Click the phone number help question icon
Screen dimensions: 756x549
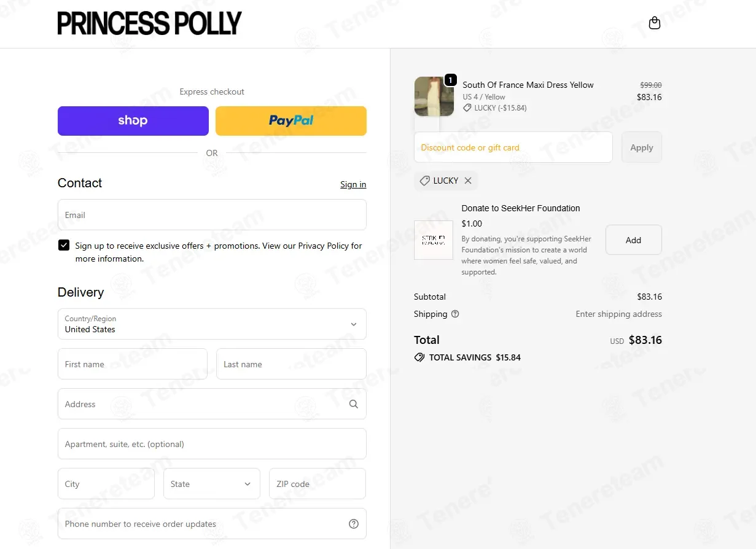pyautogui.click(x=354, y=524)
